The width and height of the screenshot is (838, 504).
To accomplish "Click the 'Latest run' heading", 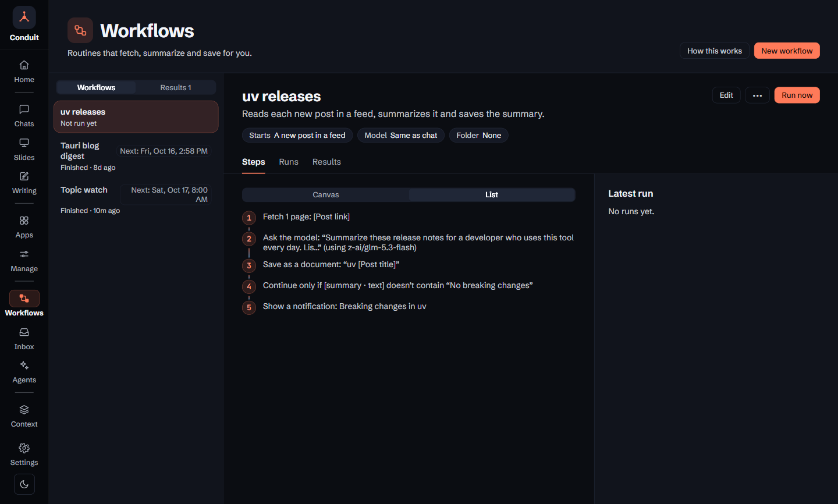I will [631, 194].
